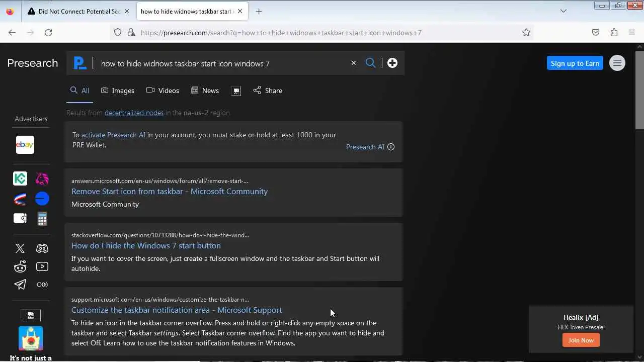Open Remove Start icon from taskbar result
Image resolution: width=644 pixels, height=362 pixels.
(170, 191)
